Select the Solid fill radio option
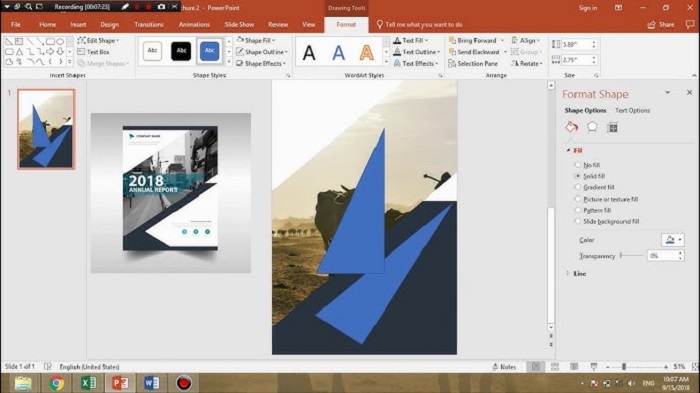Screen dimensions: 700x393 coord(578,176)
